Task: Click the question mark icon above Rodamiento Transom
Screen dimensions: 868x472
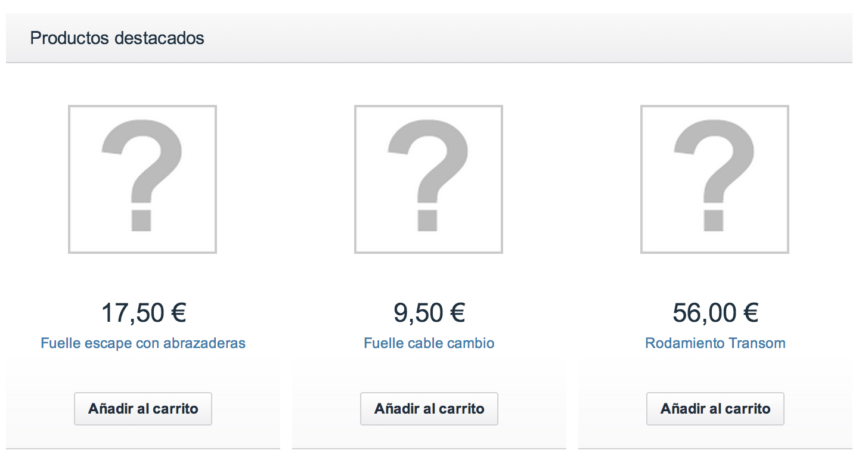Action: (x=714, y=173)
